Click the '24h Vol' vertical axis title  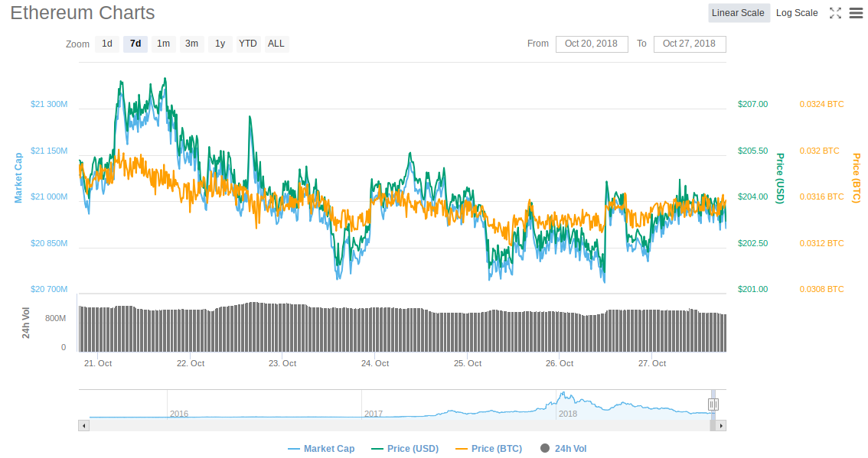pos(26,323)
